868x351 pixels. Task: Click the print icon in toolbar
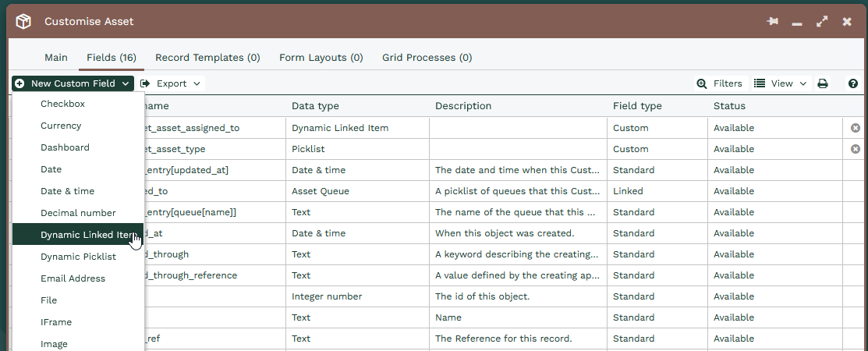(x=823, y=83)
